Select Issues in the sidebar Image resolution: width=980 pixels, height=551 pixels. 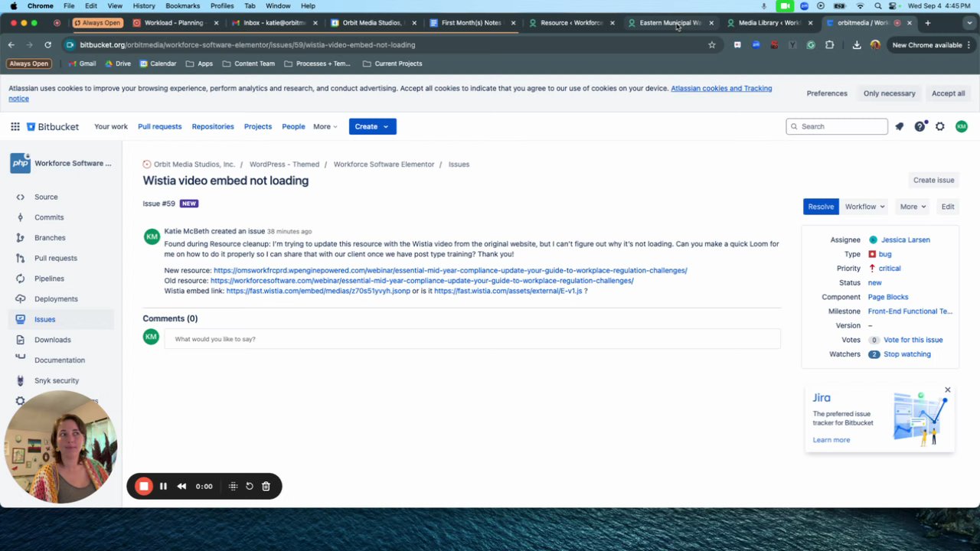44,319
